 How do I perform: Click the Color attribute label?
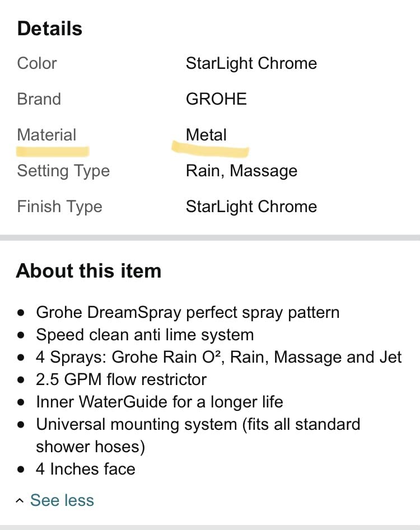36,63
